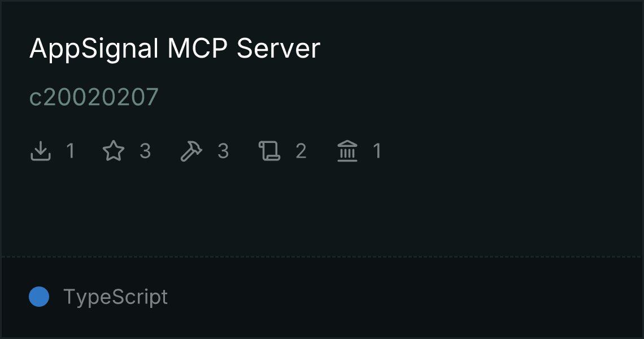Viewport: 644px width, 339px height.
Task: Click the star count next to star icon
Action: tap(145, 151)
